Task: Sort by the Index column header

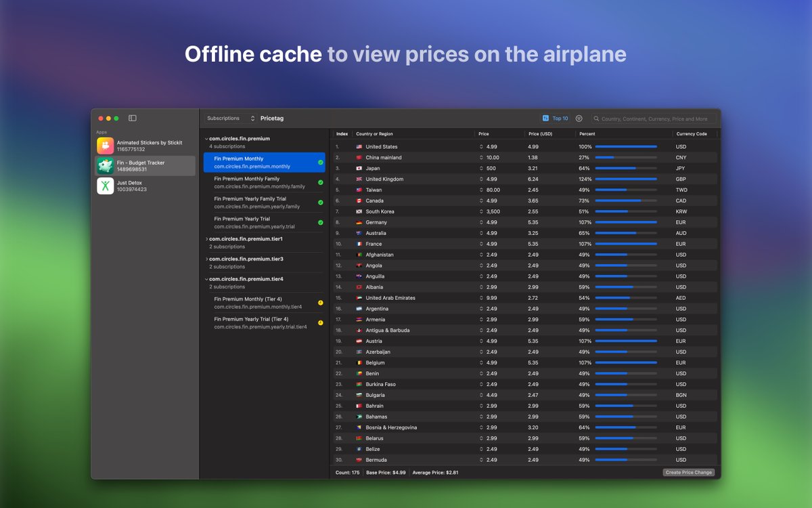Action: (342, 134)
